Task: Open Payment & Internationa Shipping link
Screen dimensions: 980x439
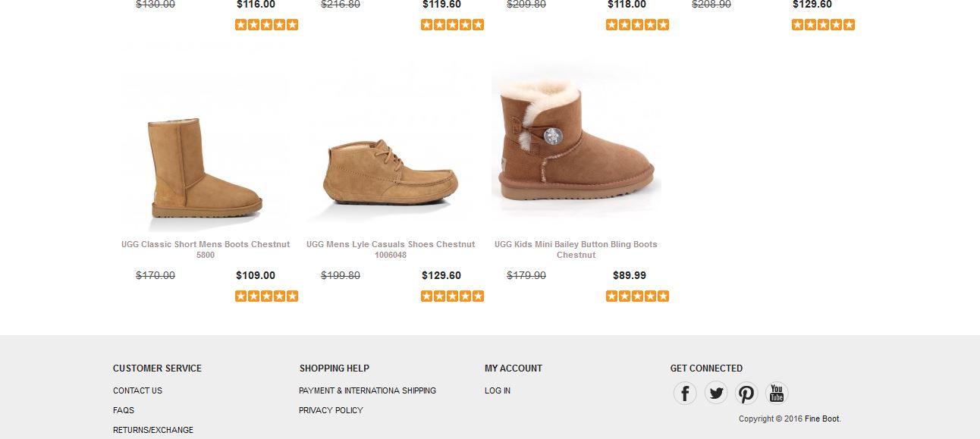Action: pos(367,390)
